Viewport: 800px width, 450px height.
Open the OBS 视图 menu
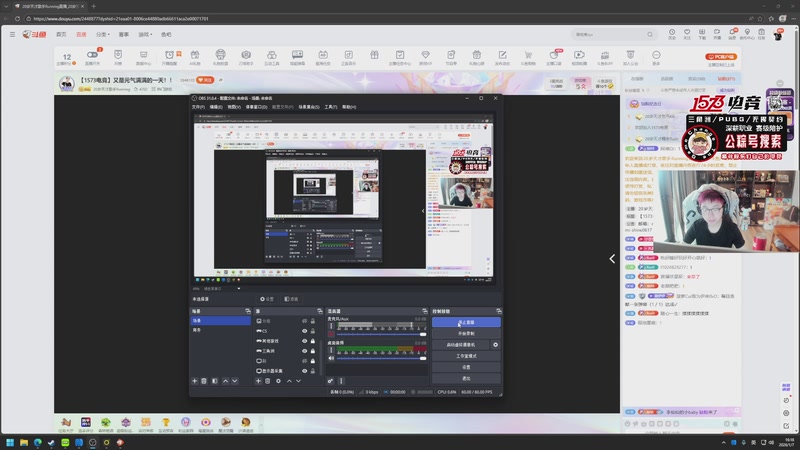(234, 107)
